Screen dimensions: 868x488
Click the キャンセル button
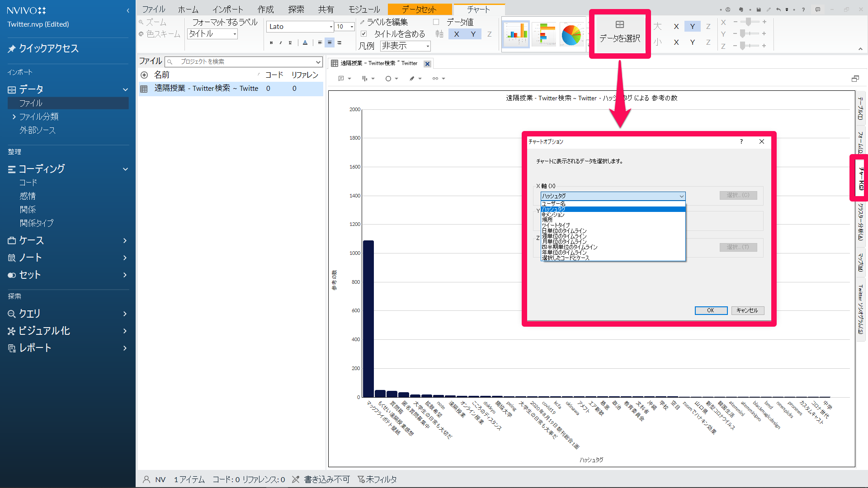tap(747, 310)
